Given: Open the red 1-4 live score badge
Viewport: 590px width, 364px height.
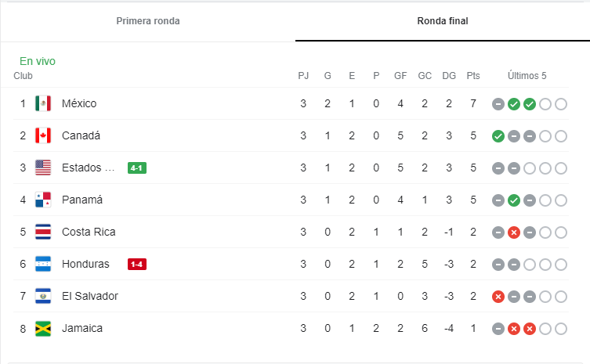Looking at the screenshot, I should coord(137,265).
